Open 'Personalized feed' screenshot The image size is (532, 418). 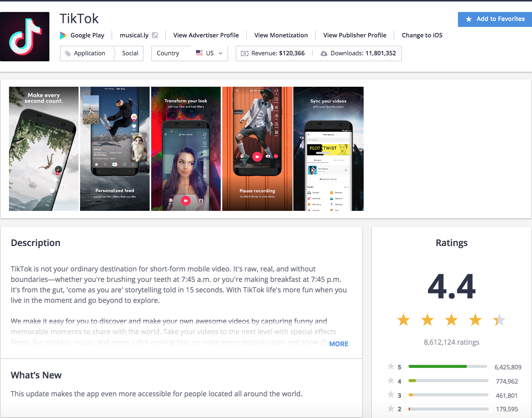115,149
